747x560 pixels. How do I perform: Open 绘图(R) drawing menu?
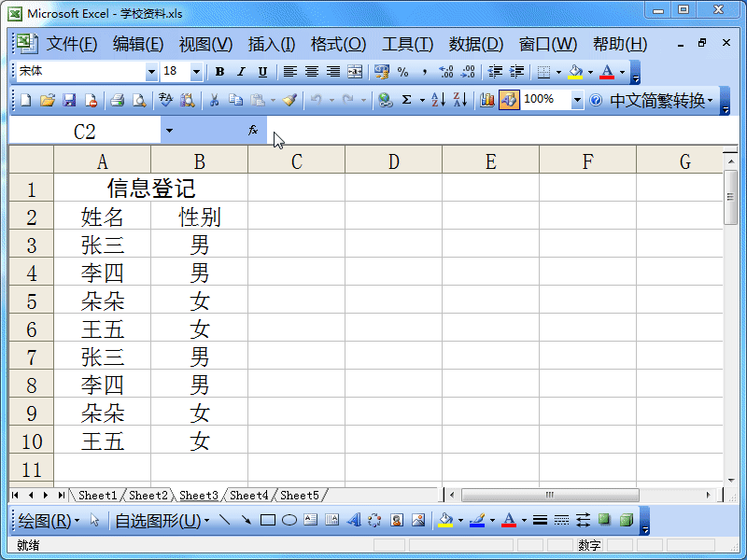pos(49,521)
